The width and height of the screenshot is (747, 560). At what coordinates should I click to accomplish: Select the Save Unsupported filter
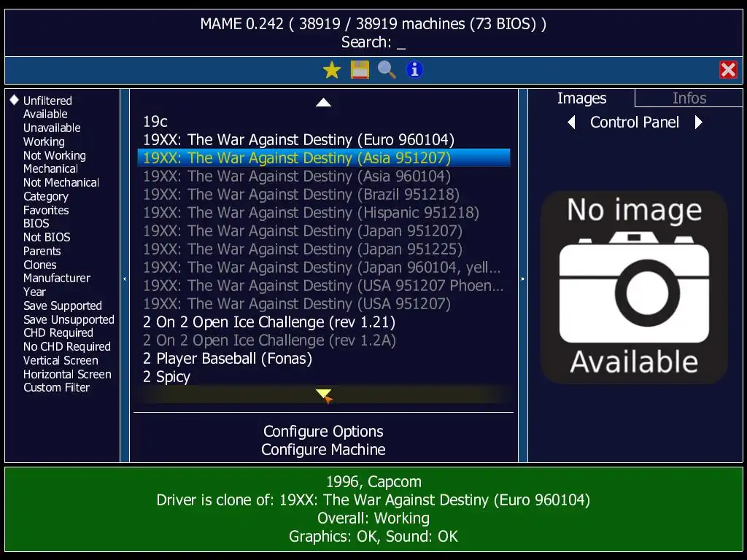pyautogui.click(x=69, y=319)
